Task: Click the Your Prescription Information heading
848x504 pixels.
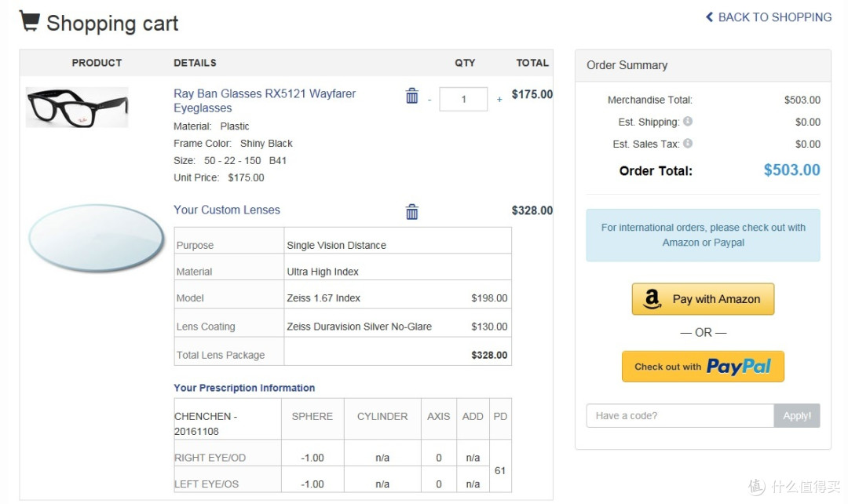Action: point(244,388)
